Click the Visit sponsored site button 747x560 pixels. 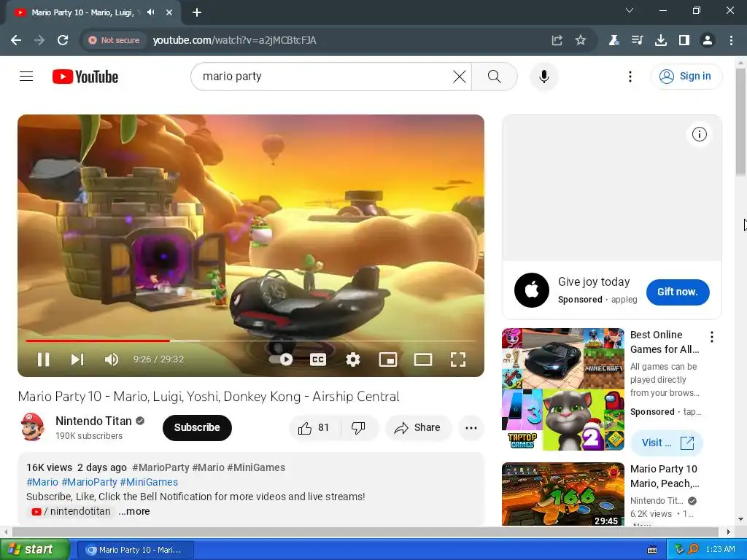(667, 443)
